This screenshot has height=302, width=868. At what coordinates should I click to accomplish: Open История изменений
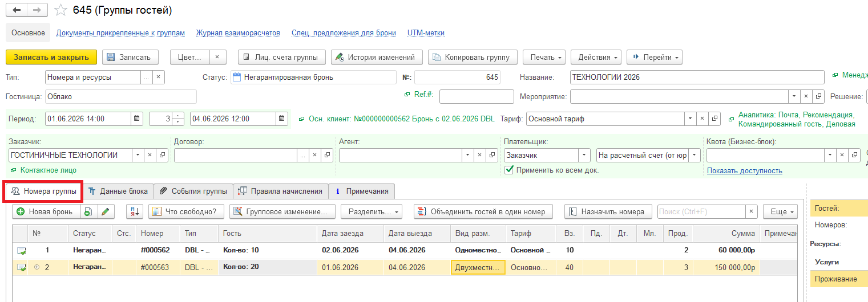pyautogui.click(x=377, y=57)
